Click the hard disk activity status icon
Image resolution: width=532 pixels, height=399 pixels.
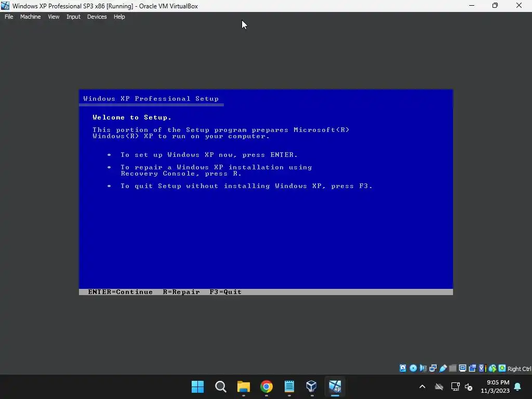[403, 368]
